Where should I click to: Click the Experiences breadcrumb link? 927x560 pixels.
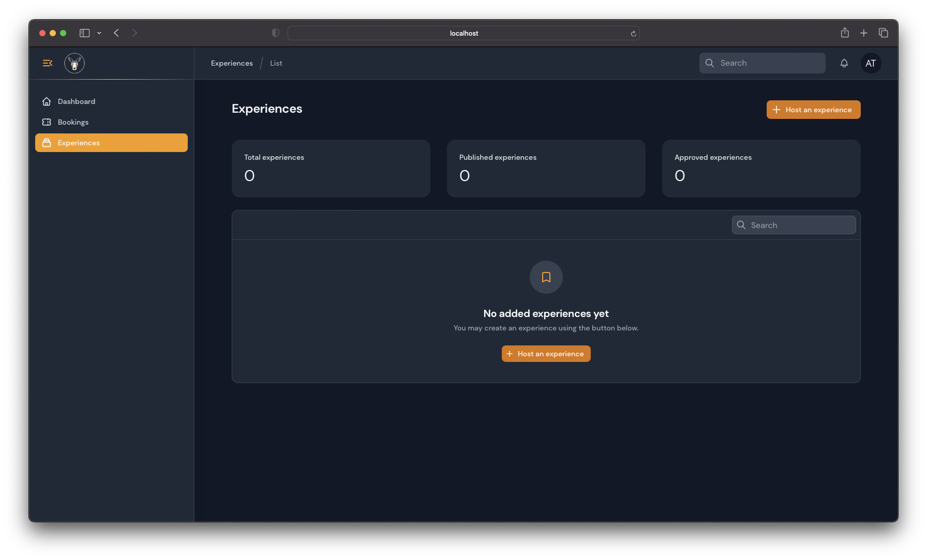(232, 63)
